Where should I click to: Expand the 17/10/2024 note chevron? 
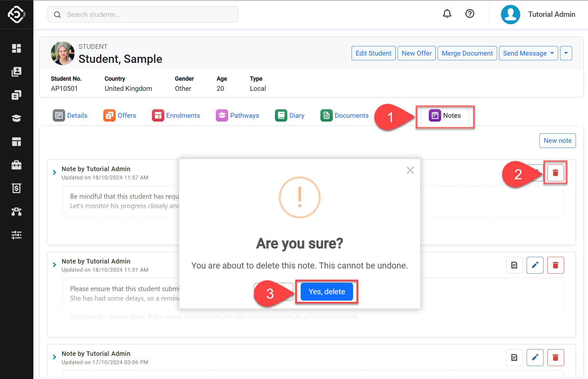tap(54, 357)
